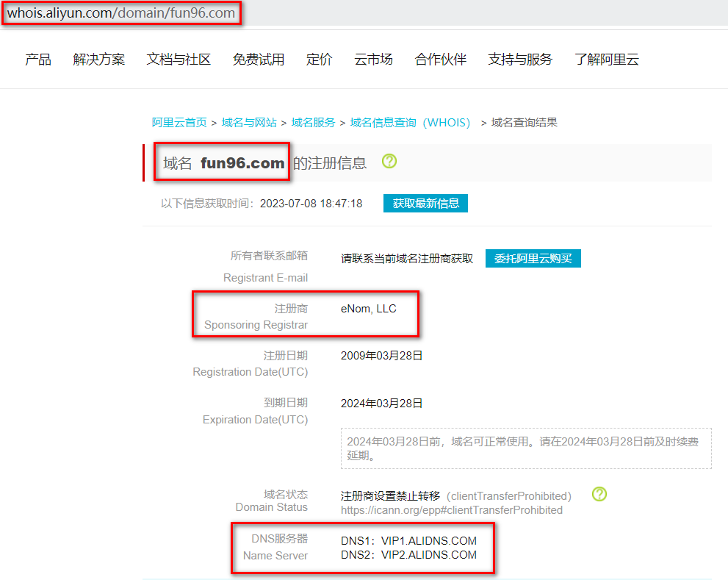This screenshot has height=580, width=728.
Task: Open the icann.org clientTransferProhibited link
Action: [x=452, y=510]
